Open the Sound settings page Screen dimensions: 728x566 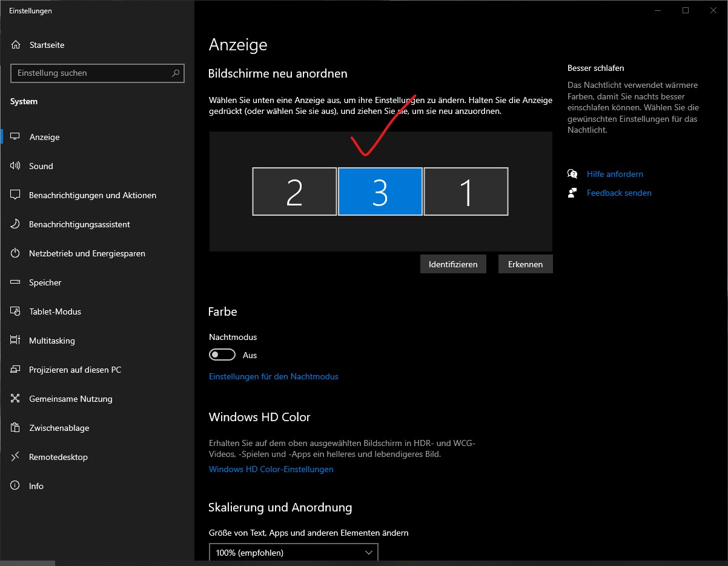pos(97,166)
